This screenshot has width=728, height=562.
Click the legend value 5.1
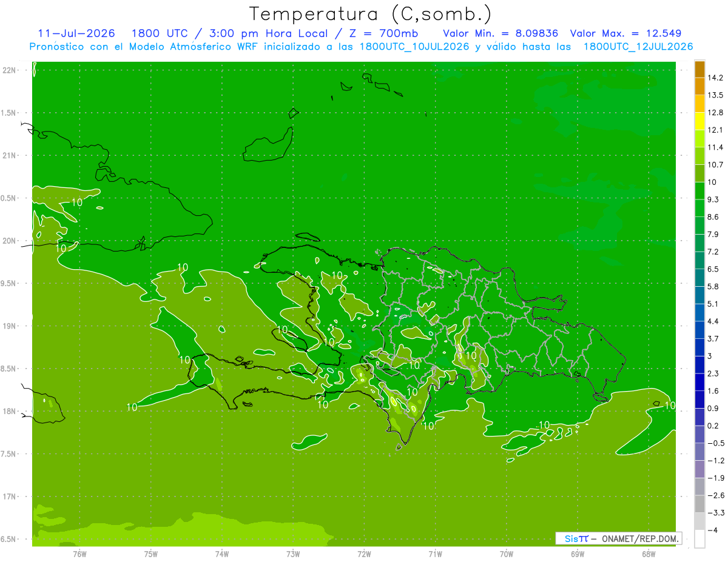click(714, 304)
